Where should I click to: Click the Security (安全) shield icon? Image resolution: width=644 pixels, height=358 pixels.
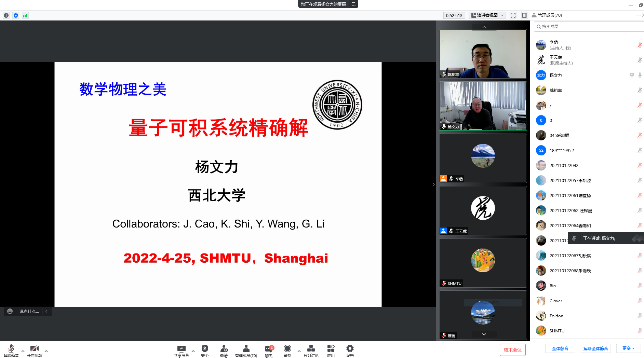point(204,349)
